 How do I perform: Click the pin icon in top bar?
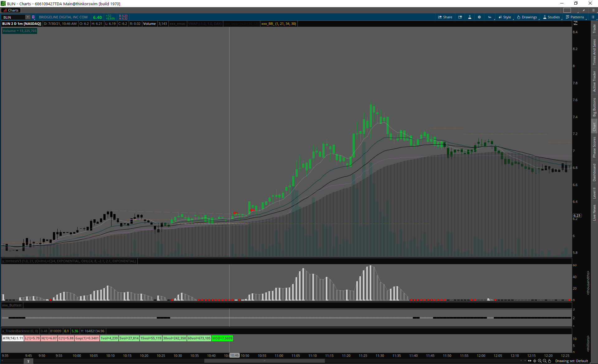(x=584, y=10)
